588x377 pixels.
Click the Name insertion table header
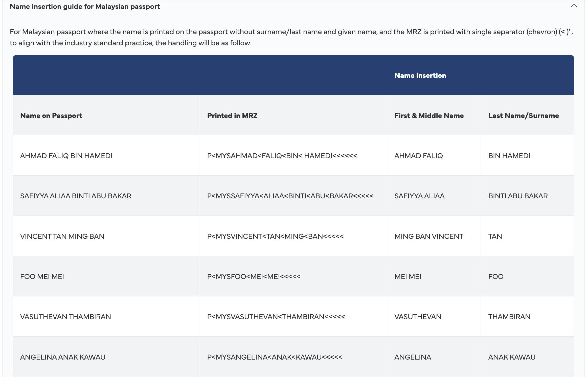(420, 75)
